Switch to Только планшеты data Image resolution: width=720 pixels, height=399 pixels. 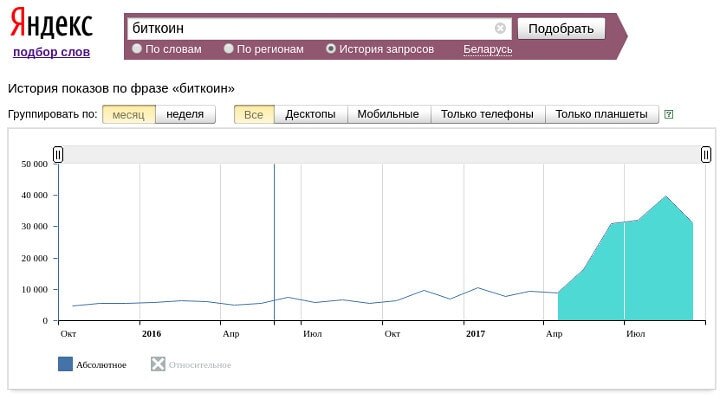[602, 114]
